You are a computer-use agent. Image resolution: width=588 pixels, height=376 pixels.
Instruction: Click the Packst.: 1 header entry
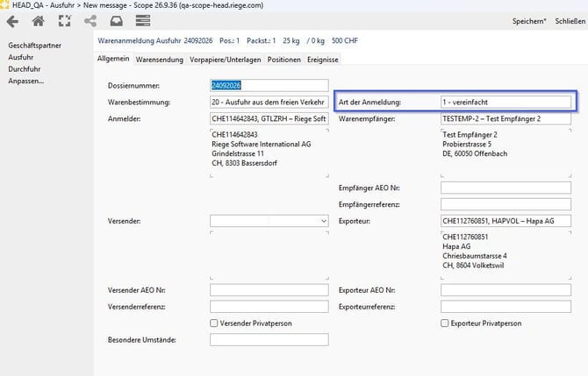261,41
